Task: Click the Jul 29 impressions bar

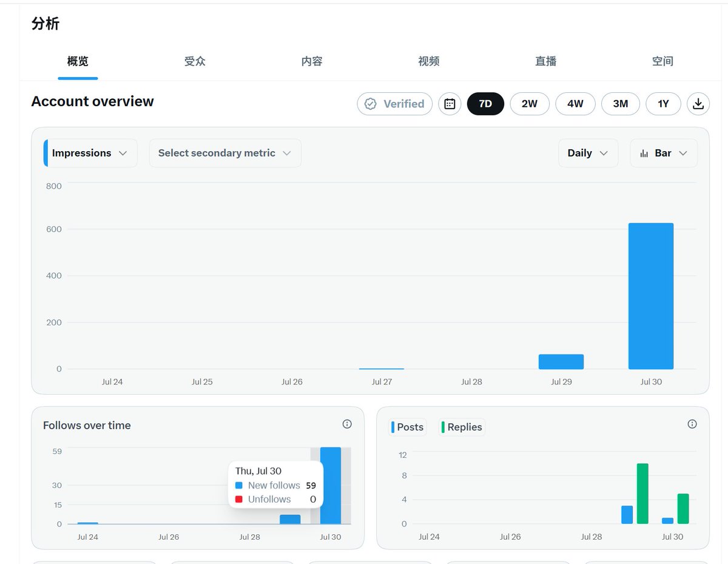Action: 561,362
